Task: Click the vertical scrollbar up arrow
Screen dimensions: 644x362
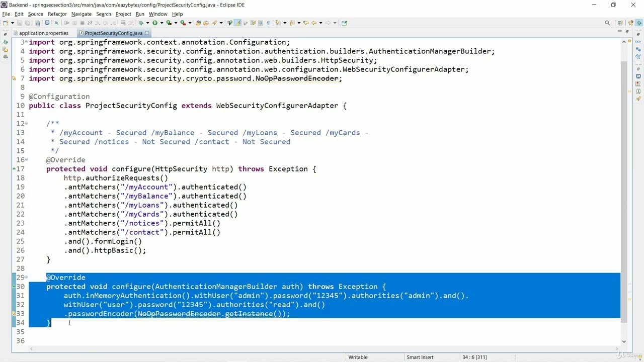Action: click(x=624, y=42)
